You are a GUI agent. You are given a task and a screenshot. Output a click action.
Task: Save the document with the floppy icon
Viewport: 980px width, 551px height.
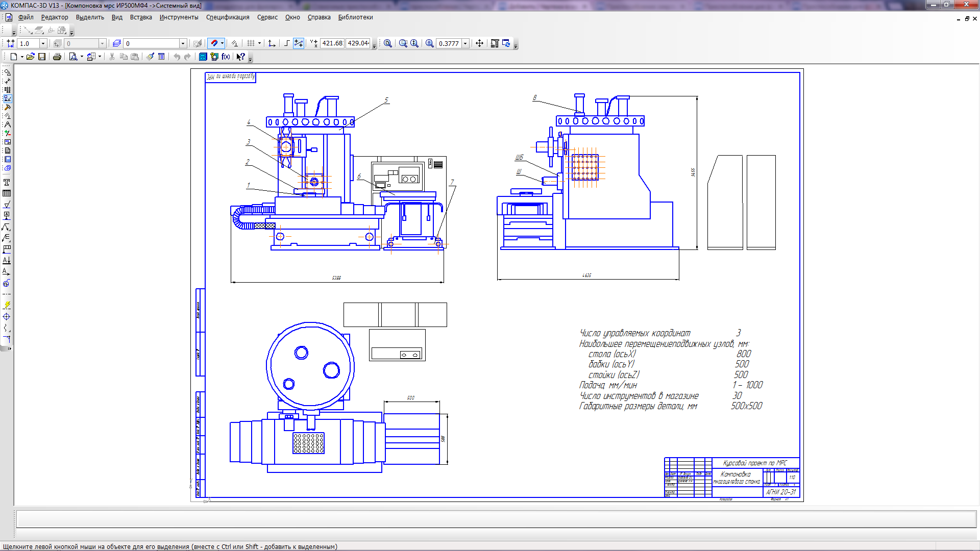click(x=42, y=57)
